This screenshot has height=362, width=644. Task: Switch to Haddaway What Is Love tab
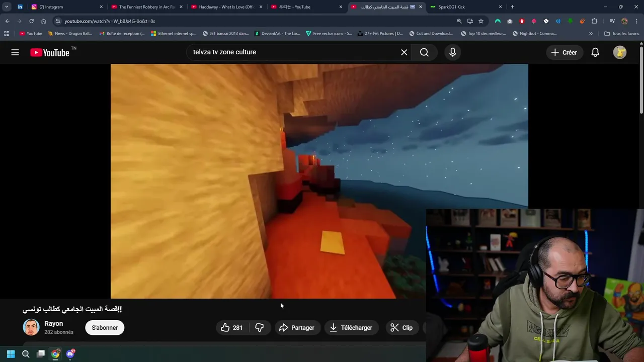tap(226, 7)
